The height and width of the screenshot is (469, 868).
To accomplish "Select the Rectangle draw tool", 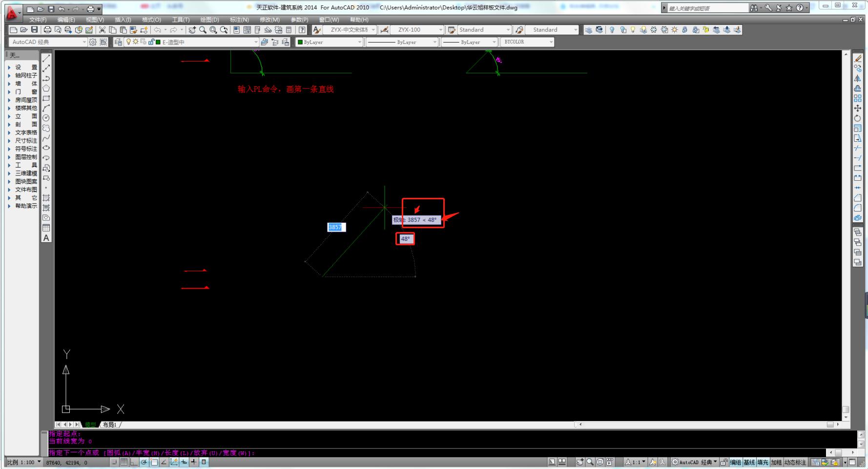I will [46, 98].
